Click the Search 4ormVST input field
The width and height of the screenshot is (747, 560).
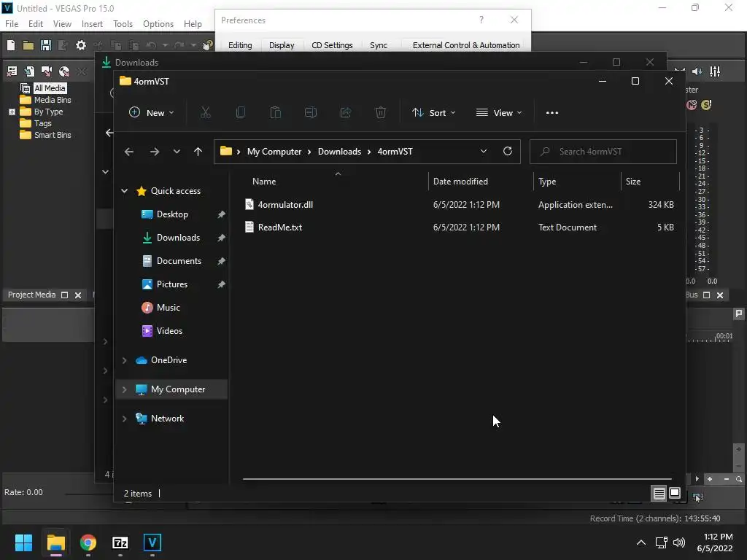(x=603, y=152)
